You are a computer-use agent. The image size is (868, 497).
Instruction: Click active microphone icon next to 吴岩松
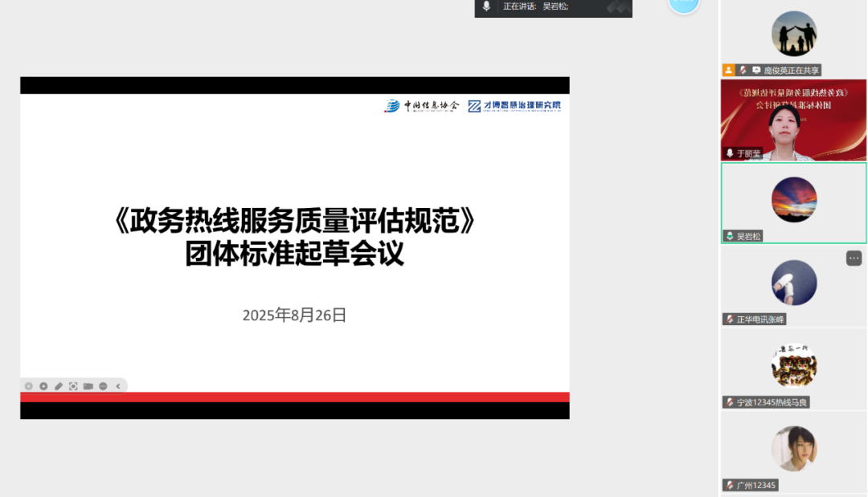(730, 236)
